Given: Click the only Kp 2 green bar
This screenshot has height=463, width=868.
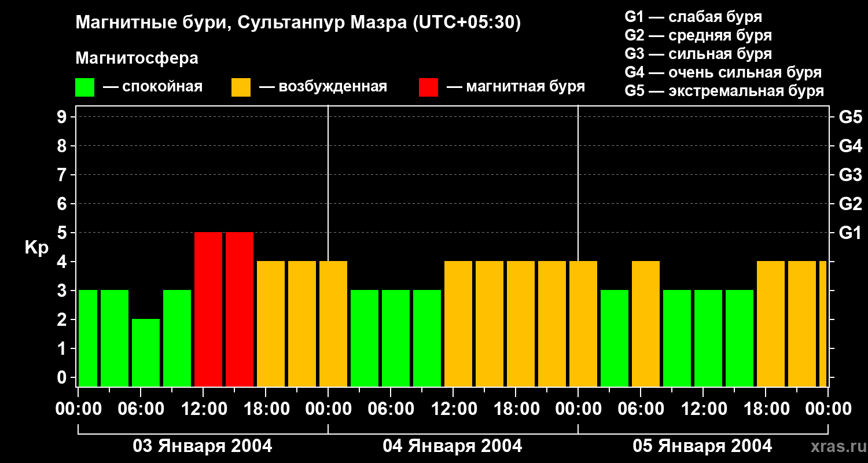Looking at the screenshot, I should 146,352.
